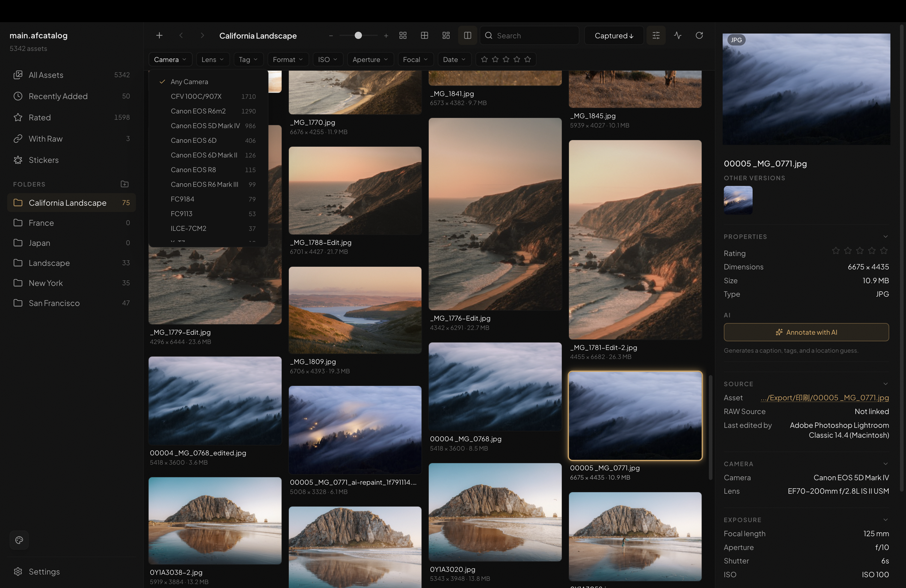Filter by Canon EOS 6D
The width and height of the screenshot is (906, 588).
(x=208, y=140)
